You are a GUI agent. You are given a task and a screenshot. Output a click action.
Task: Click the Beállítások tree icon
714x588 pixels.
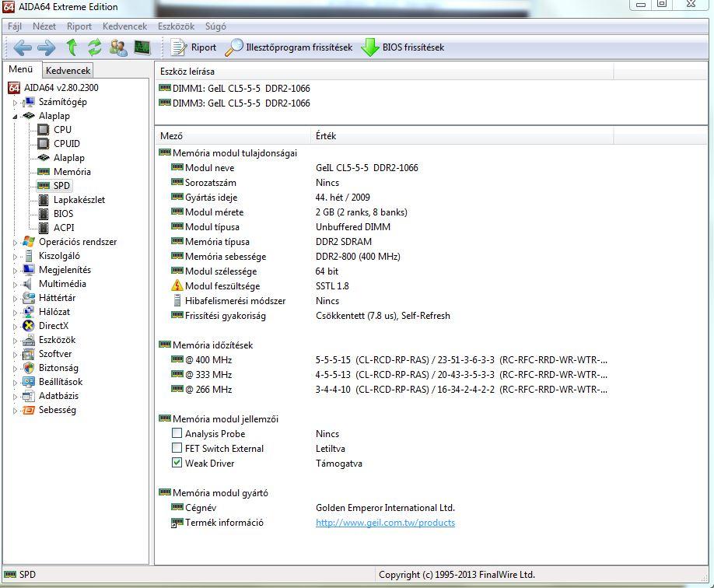pyautogui.click(x=29, y=382)
